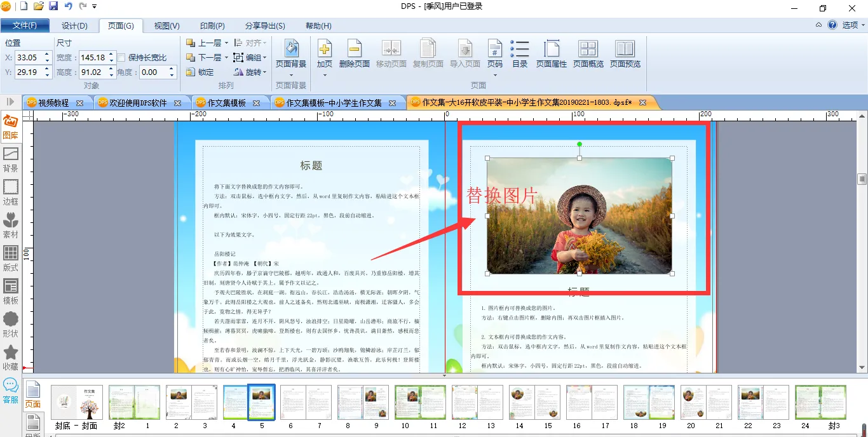The image size is (868, 437).
Task: Click the green rotation handle above photo
Action: [x=580, y=144]
